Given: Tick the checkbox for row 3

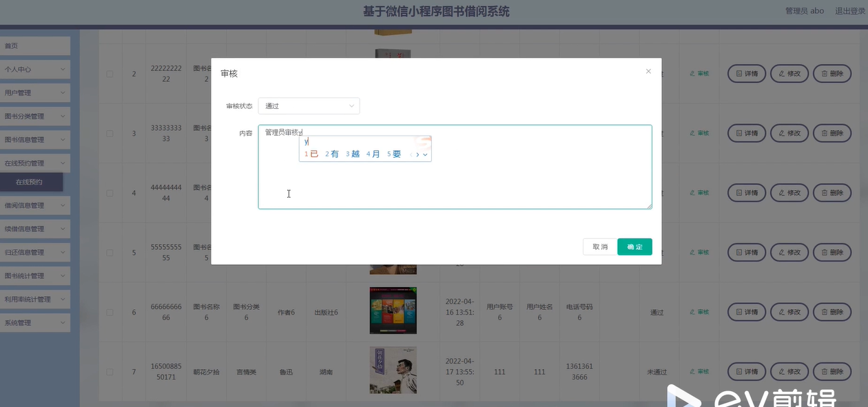Looking at the screenshot, I should [x=110, y=133].
